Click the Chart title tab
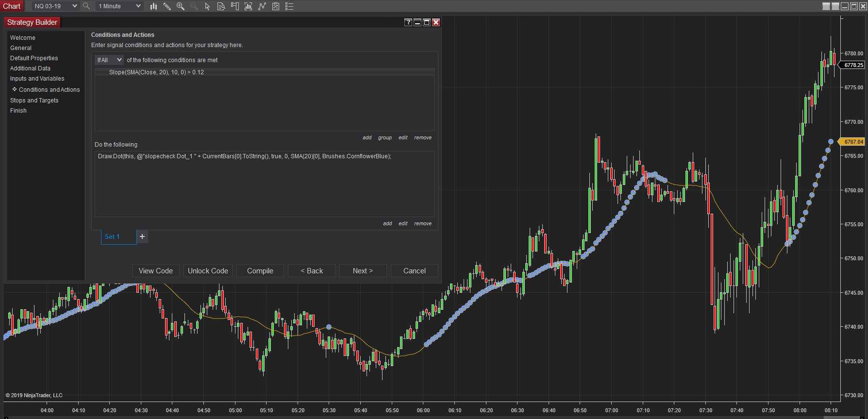The width and height of the screenshot is (868, 419). [x=12, y=6]
